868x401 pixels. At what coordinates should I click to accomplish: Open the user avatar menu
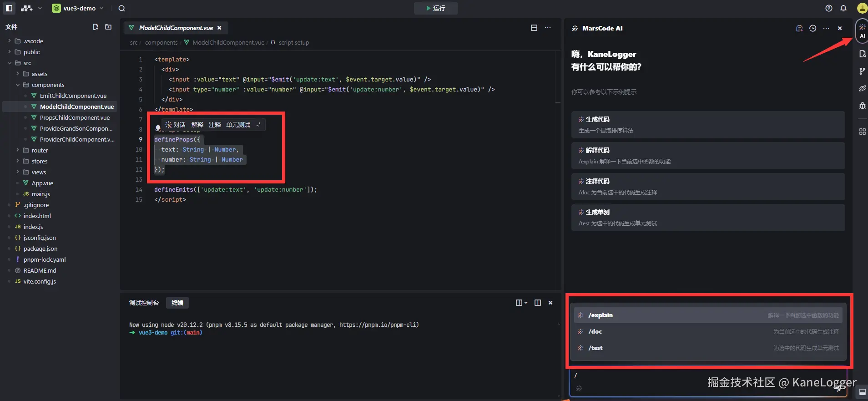[862, 8]
